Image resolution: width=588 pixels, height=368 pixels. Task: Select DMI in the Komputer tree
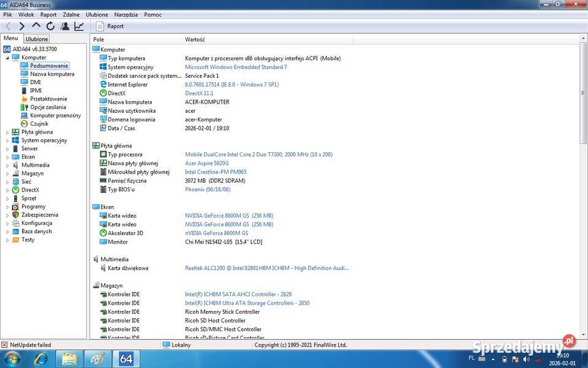(x=35, y=82)
